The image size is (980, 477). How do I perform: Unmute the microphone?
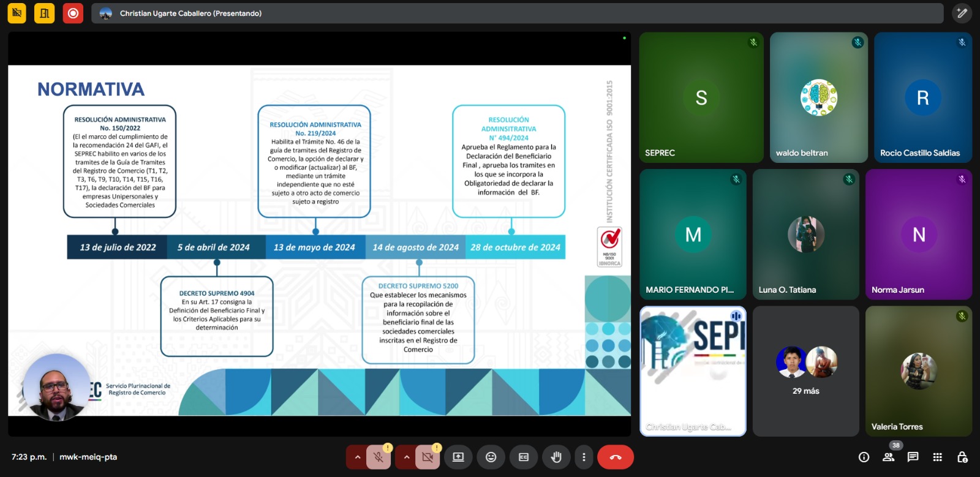(379, 457)
